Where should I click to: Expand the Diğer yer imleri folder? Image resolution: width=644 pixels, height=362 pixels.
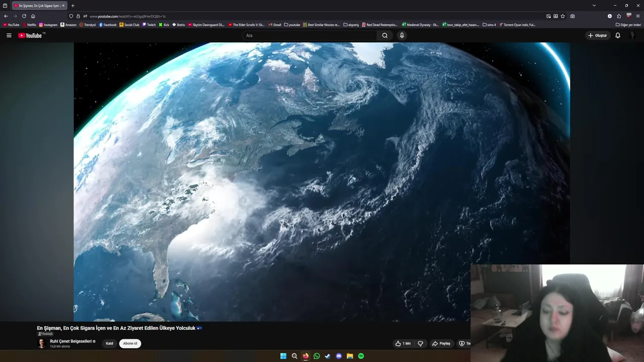coord(628,25)
